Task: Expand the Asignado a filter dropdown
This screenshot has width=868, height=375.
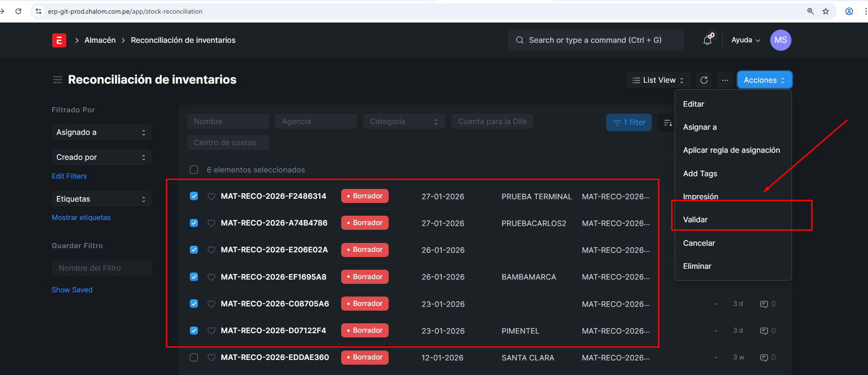Action: [x=101, y=133]
